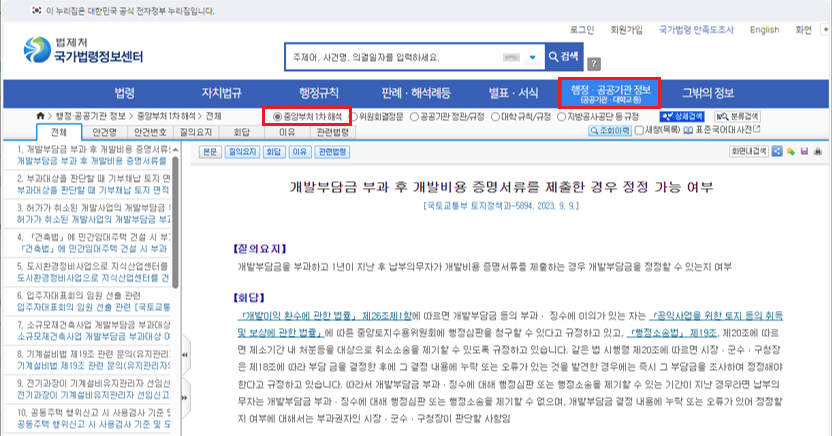Click the share icon above the document
The image size is (832, 436).
[777, 152]
